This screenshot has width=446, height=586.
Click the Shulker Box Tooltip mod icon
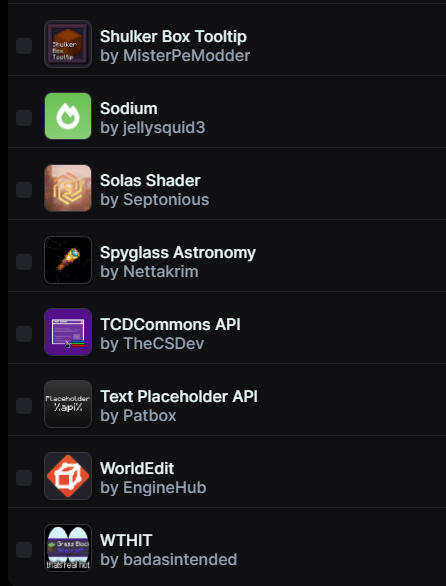click(x=68, y=44)
